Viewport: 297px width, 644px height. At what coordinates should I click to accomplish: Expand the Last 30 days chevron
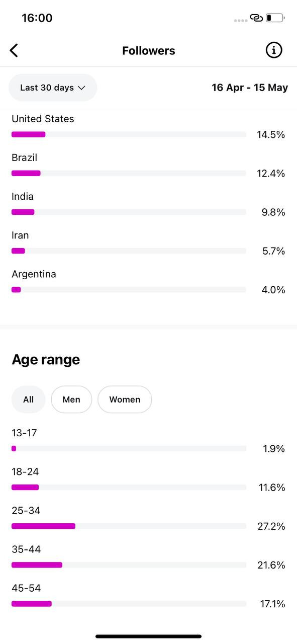pos(81,88)
